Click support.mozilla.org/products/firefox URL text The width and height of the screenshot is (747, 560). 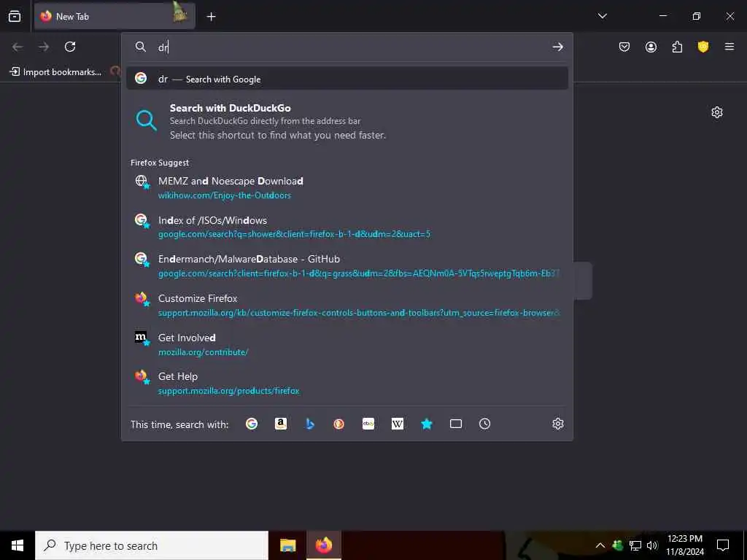(x=228, y=391)
